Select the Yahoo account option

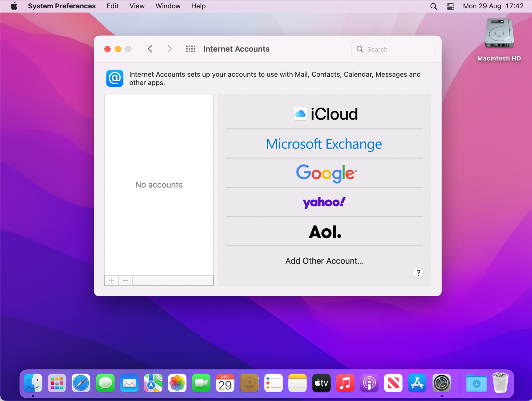324,202
